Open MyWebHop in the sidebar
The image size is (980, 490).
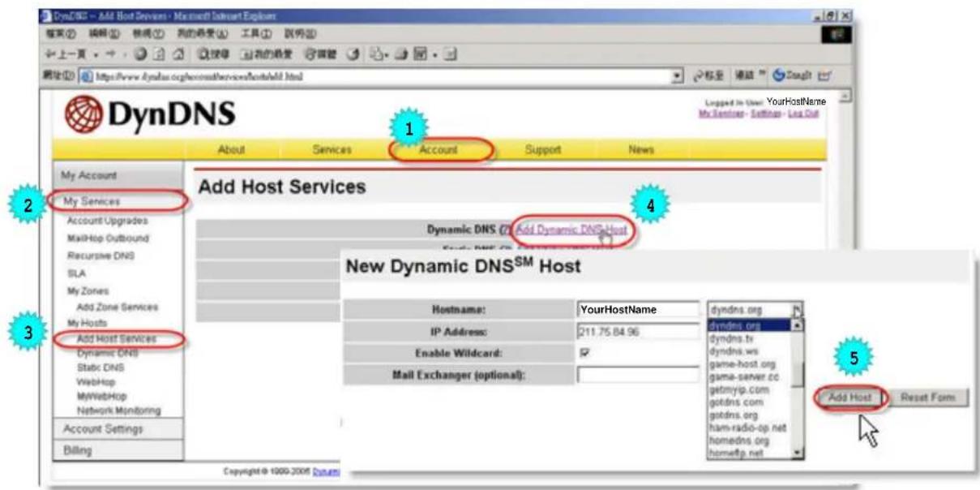click(101, 396)
